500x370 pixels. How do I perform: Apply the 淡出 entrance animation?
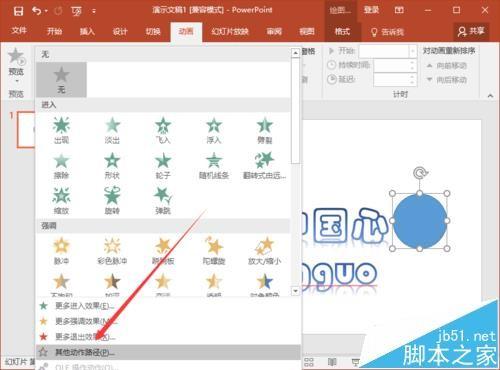112,130
